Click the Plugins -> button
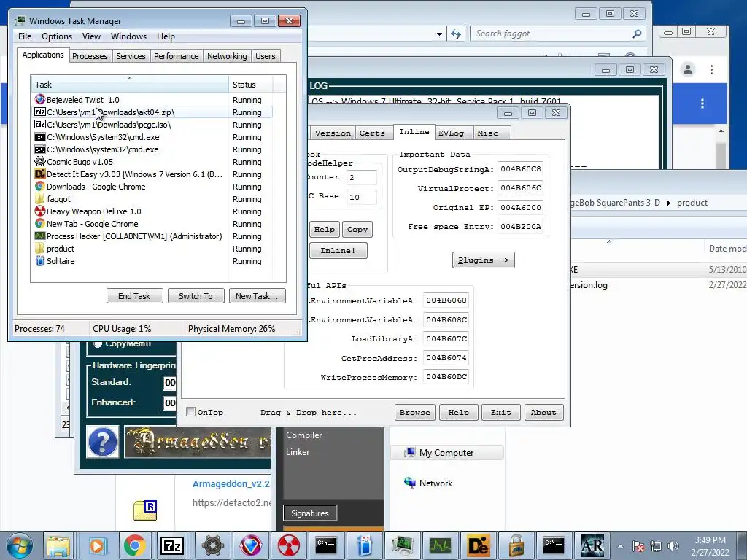The width and height of the screenshot is (747, 560). [483, 260]
